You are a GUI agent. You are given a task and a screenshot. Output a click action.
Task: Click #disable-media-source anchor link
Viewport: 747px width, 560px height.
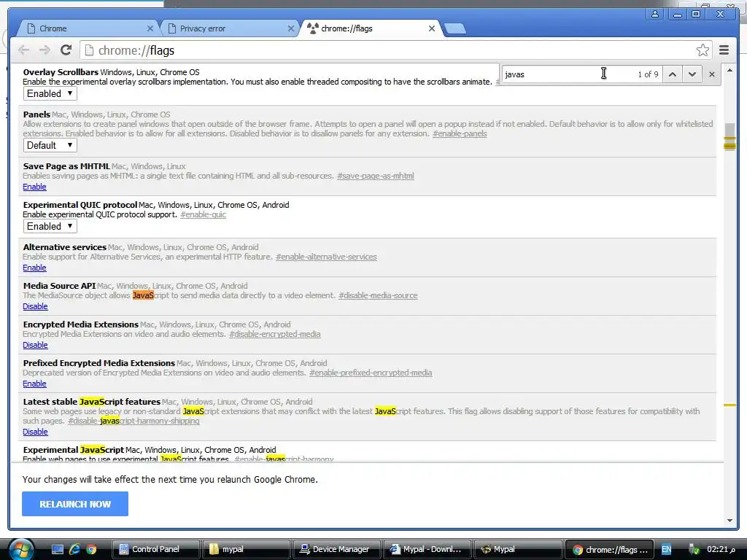tap(378, 295)
